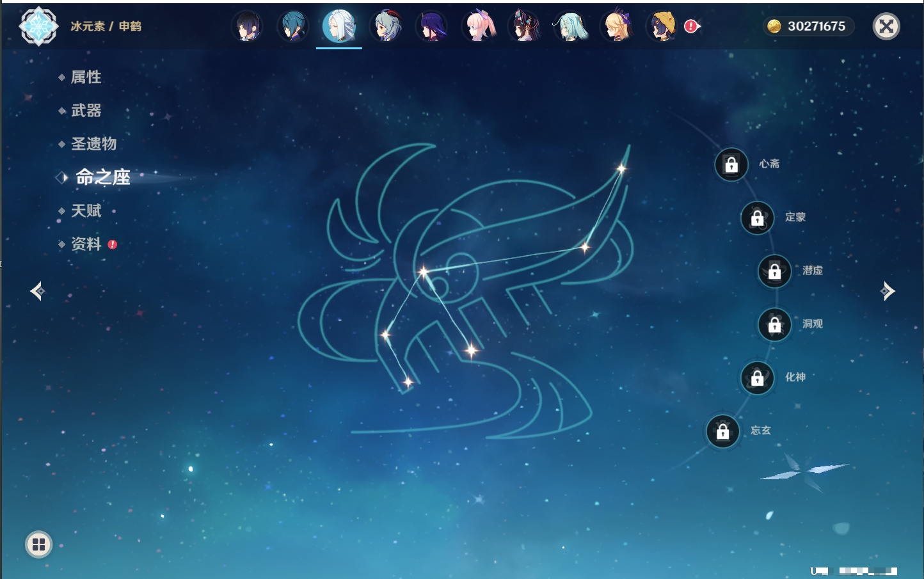Click the Cryo snowflake element emblem
The width and height of the screenshot is (924, 579).
point(38,26)
